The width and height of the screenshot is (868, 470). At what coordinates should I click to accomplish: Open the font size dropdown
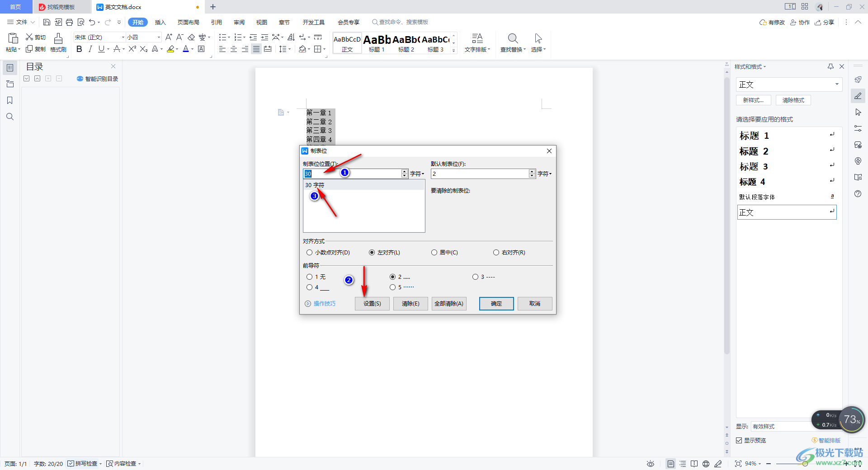(159, 37)
